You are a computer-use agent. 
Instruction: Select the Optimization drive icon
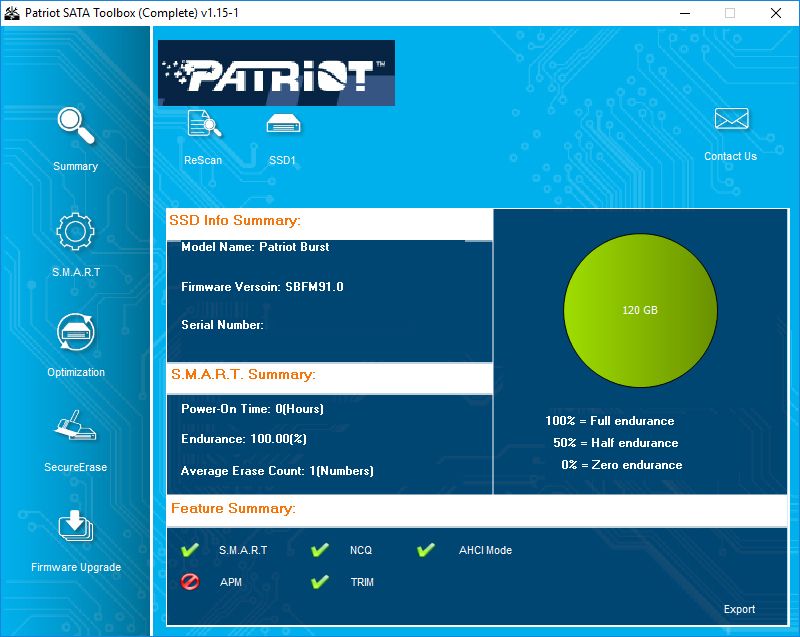point(76,332)
